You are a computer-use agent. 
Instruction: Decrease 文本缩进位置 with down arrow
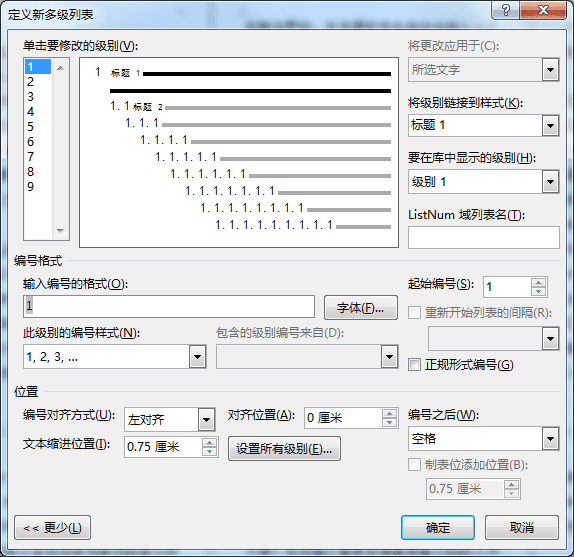209,452
